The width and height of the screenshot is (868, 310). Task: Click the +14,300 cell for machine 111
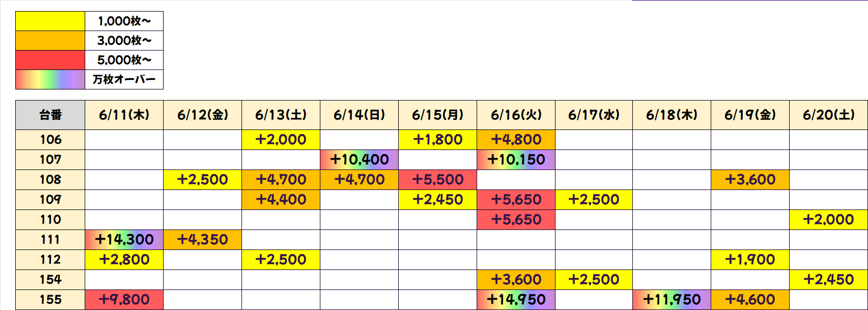point(124,239)
